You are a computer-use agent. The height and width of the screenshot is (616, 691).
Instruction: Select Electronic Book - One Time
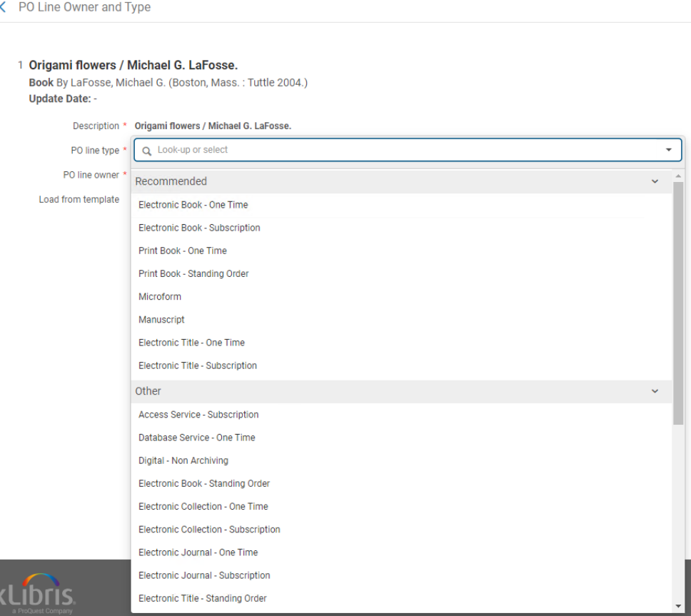(x=401, y=205)
